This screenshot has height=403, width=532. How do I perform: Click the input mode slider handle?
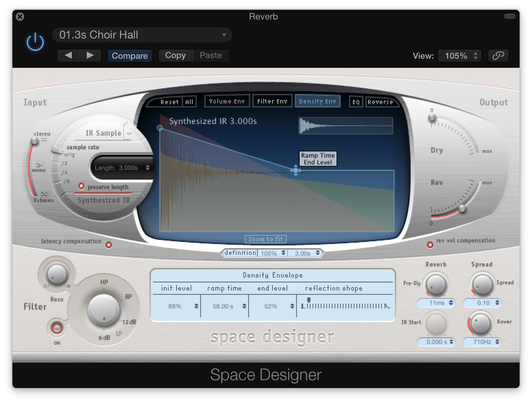[35, 141]
